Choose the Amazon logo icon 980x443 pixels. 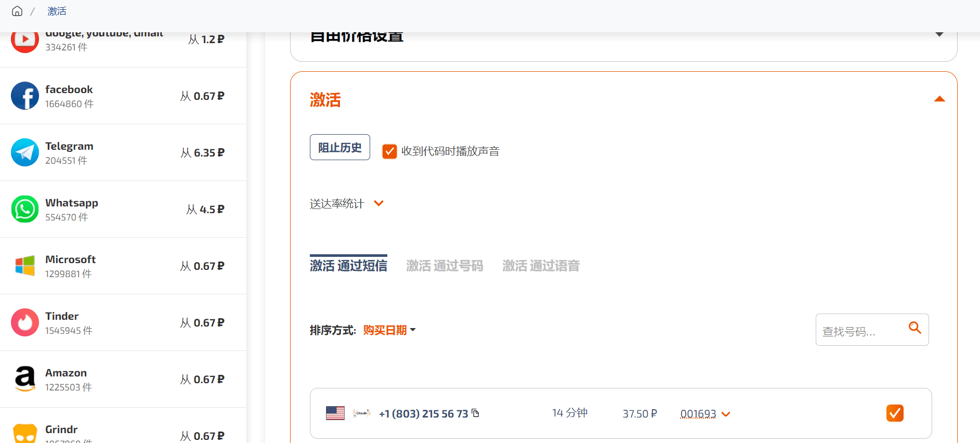(x=25, y=379)
